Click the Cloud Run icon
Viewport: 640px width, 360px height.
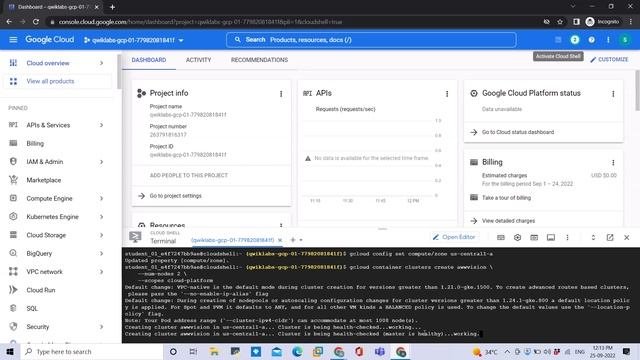[x=13, y=290]
